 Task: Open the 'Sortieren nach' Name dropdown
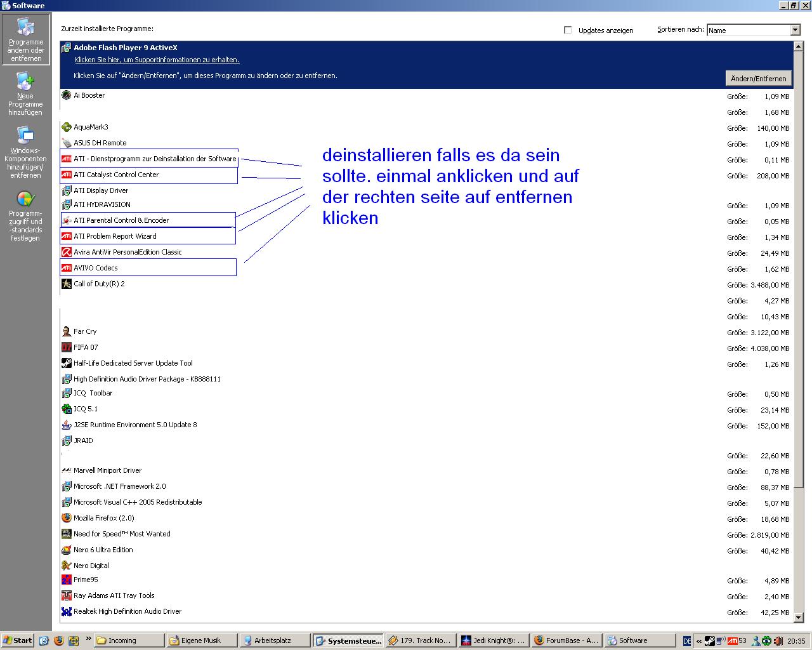(x=754, y=30)
